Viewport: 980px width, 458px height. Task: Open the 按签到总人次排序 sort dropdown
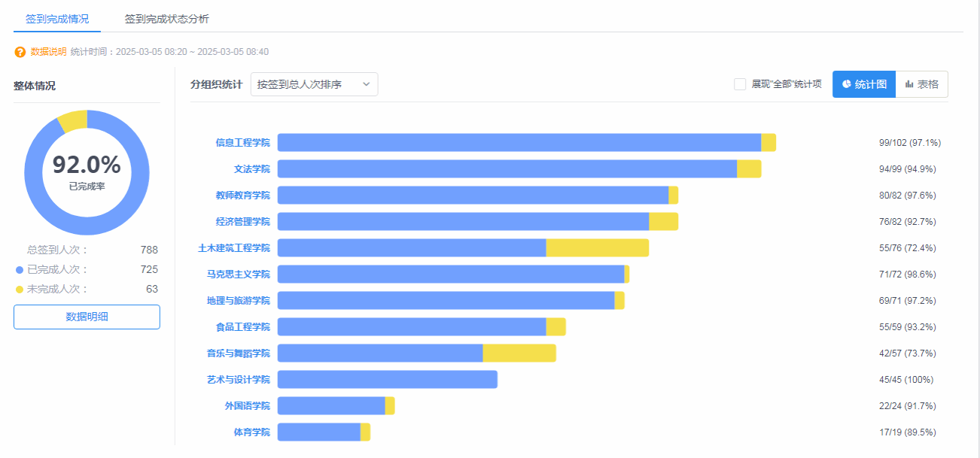point(314,84)
